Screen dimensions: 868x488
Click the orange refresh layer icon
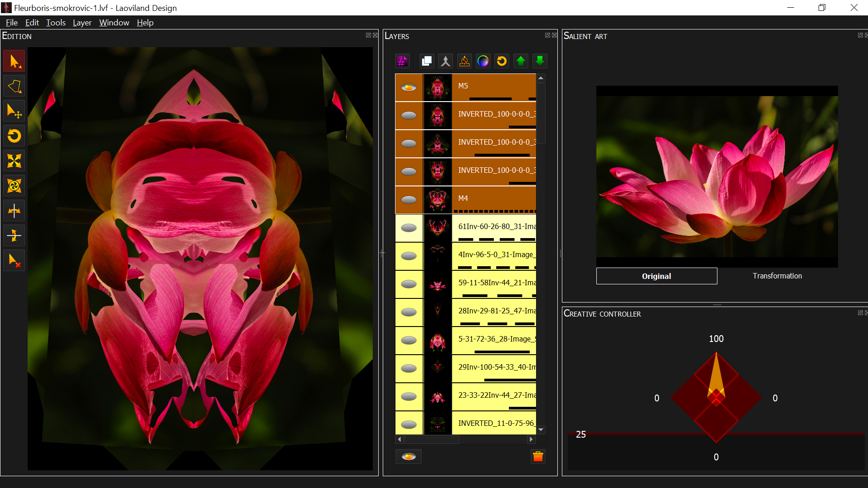[502, 61]
